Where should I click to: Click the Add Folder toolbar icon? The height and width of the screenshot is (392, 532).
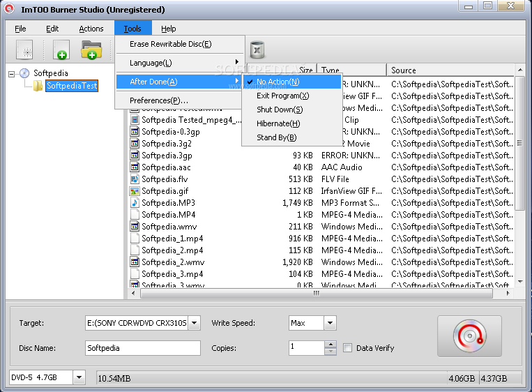point(91,50)
